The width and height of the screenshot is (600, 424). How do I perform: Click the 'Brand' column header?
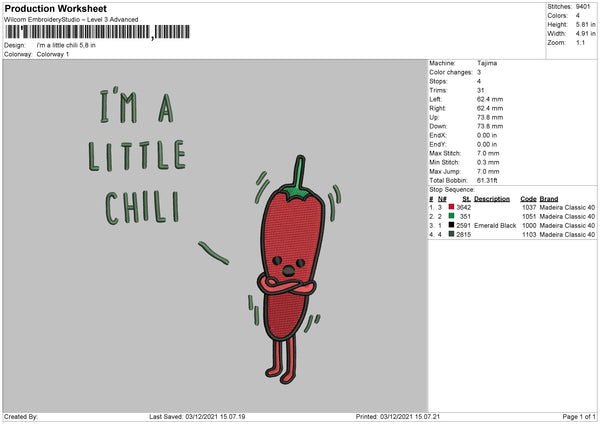(x=549, y=199)
